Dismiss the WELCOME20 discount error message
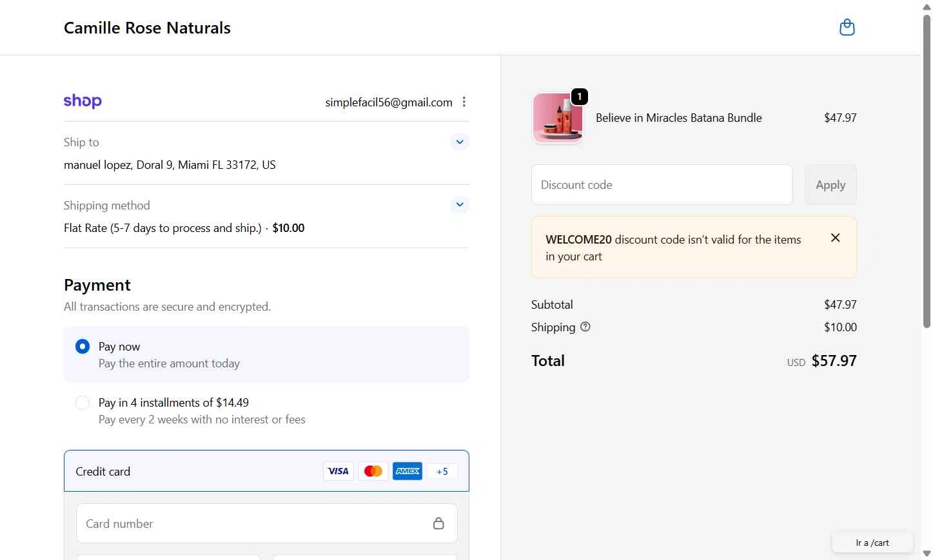The width and height of the screenshot is (933, 560). coord(835,238)
